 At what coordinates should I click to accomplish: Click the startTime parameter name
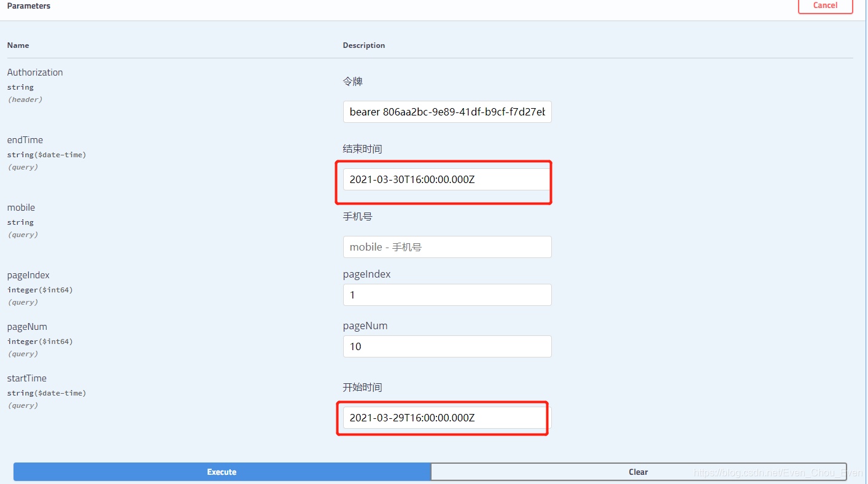[x=26, y=378]
